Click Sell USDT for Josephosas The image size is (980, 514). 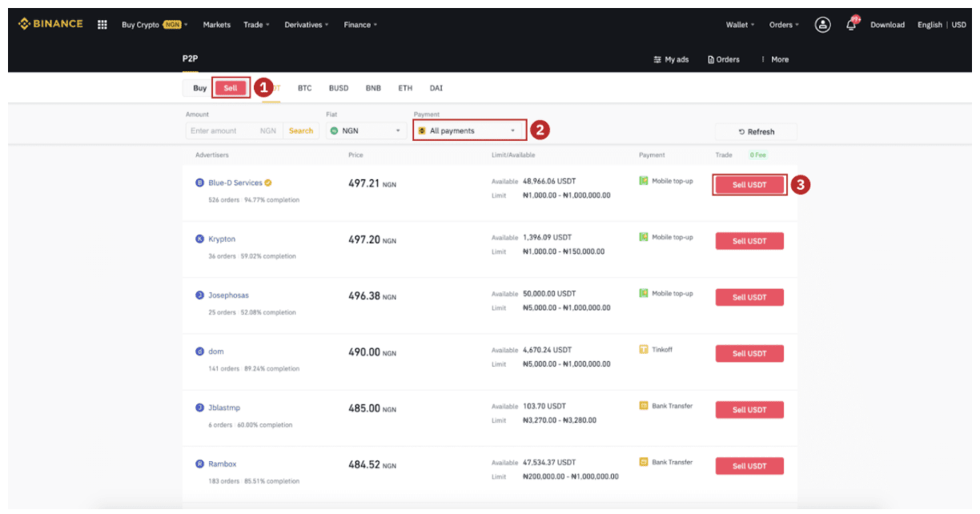coord(749,297)
